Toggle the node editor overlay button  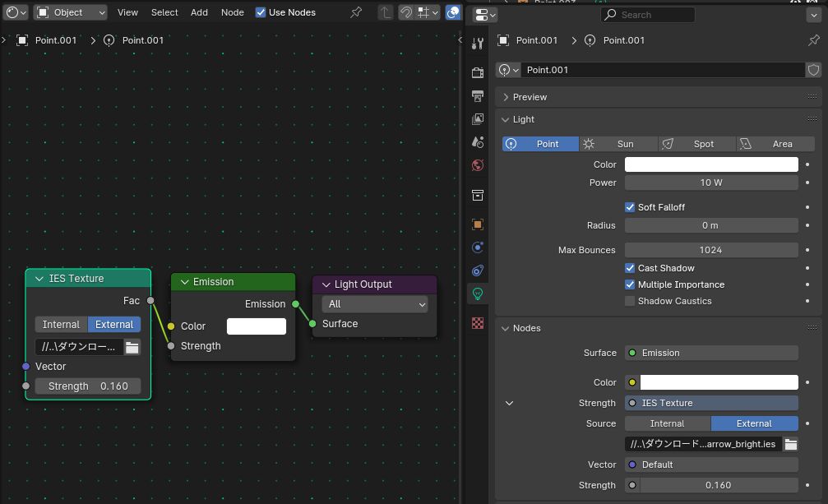click(453, 12)
